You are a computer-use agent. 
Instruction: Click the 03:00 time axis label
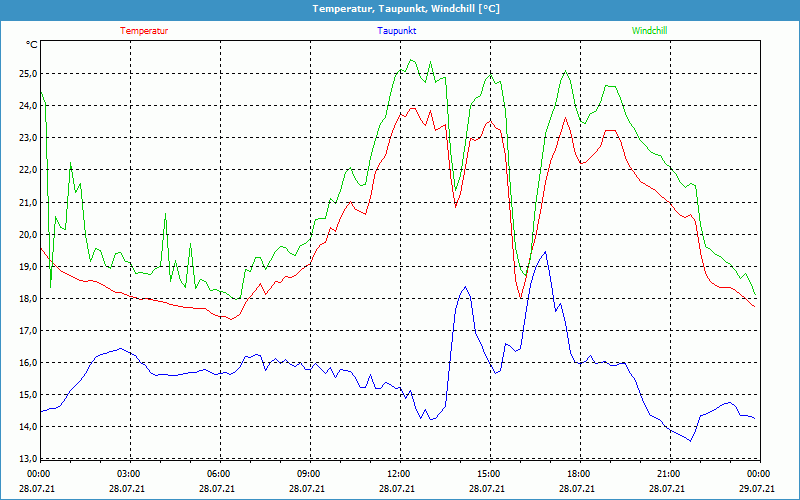(129, 474)
